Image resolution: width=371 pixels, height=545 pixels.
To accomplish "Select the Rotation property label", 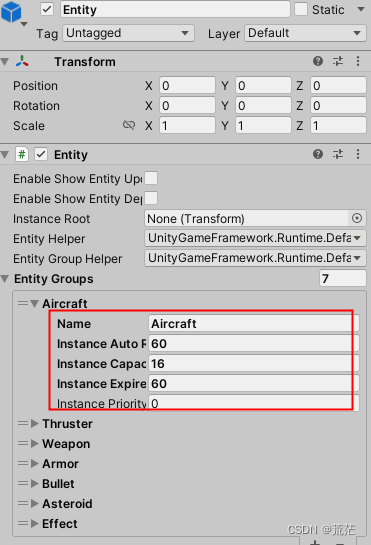I will click(x=37, y=106).
